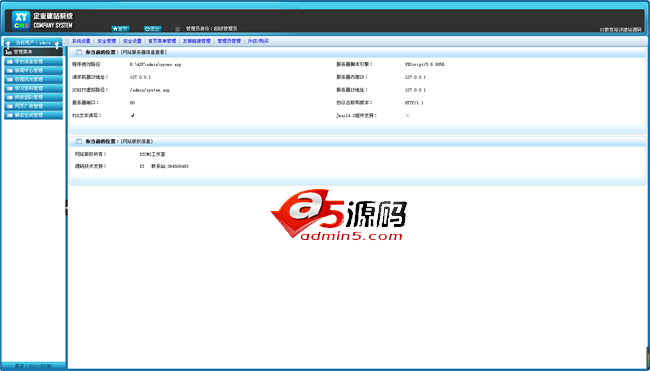Click the top-right XY教育培训建站源码 text
Image resolution: width=650 pixels, height=371 pixels.
pyautogui.click(x=621, y=30)
